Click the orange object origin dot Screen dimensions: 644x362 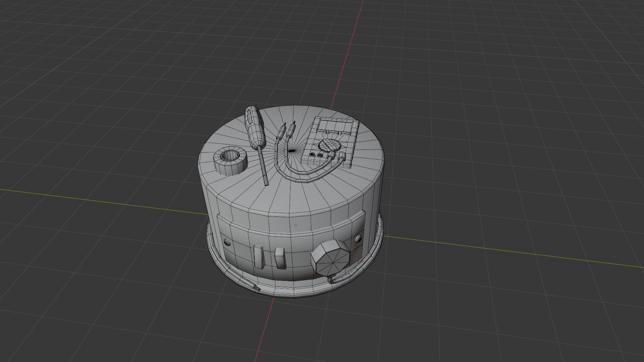(x=296, y=225)
